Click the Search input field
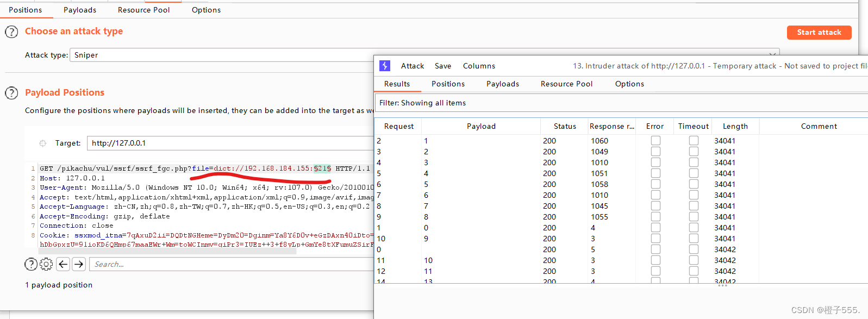This screenshot has width=868, height=319. pos(232,264)
